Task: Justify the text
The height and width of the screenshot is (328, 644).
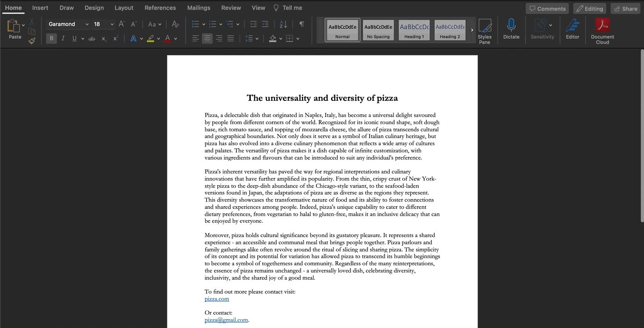Action: [231, 39]
